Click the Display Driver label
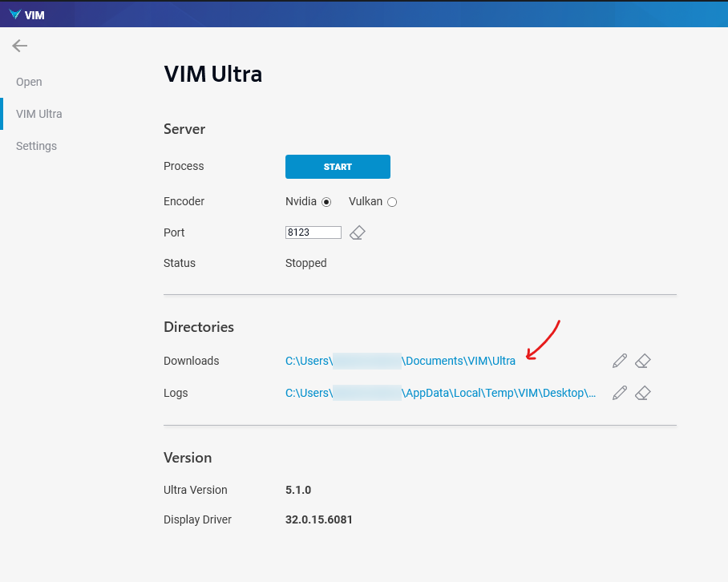The image size is (728, 582). [x=197, y=519]
